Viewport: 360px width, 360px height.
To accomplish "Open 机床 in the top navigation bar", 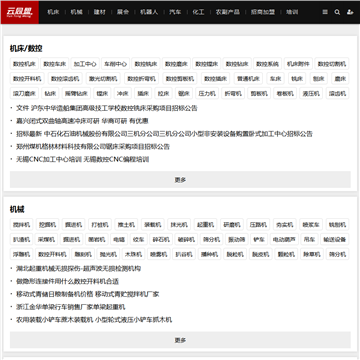I will click(x=53, y=12).
